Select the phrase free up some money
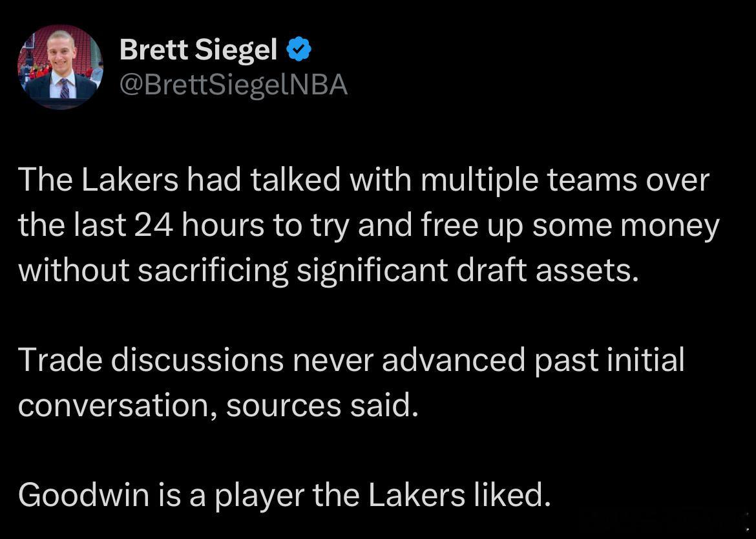The image size is (756, 539). click(x=570, y=227)
